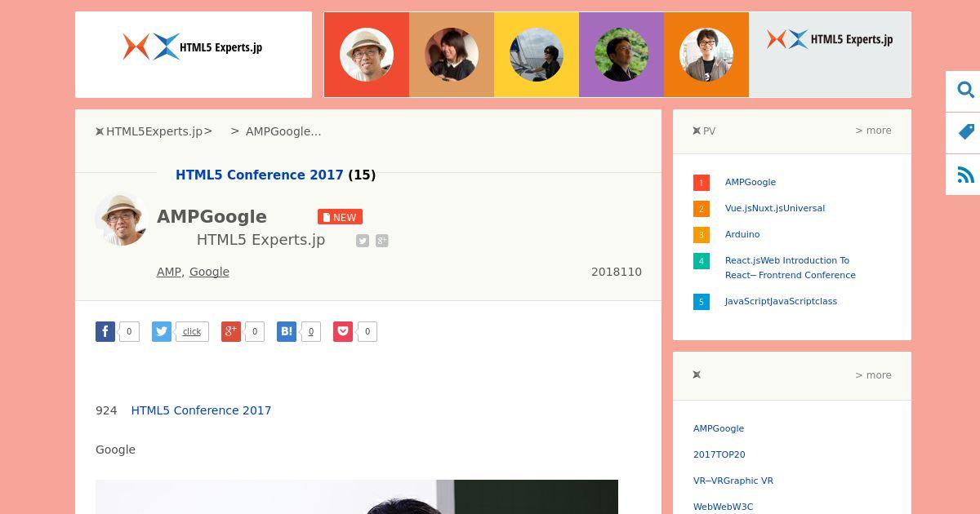
Task: Open the WebWebW3C sidebar link
Action: pos(724,507)
